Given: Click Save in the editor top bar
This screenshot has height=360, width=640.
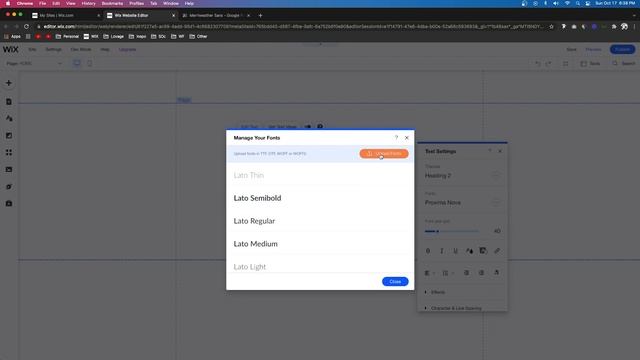Looking at the screenshot, I should [571, 49].
